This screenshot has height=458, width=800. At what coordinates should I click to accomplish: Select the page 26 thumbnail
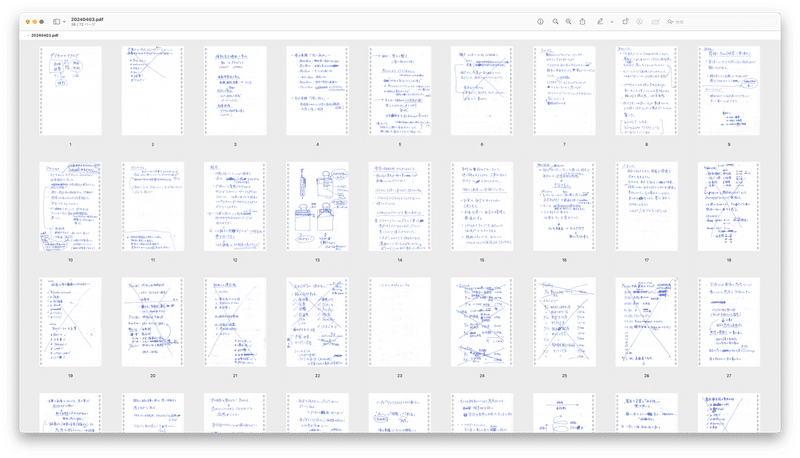(646, 322)
